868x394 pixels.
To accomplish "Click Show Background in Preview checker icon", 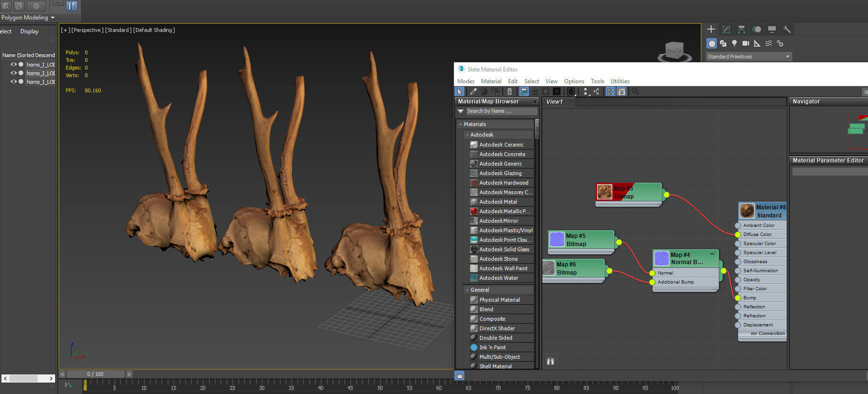I will tap(557, 91).
